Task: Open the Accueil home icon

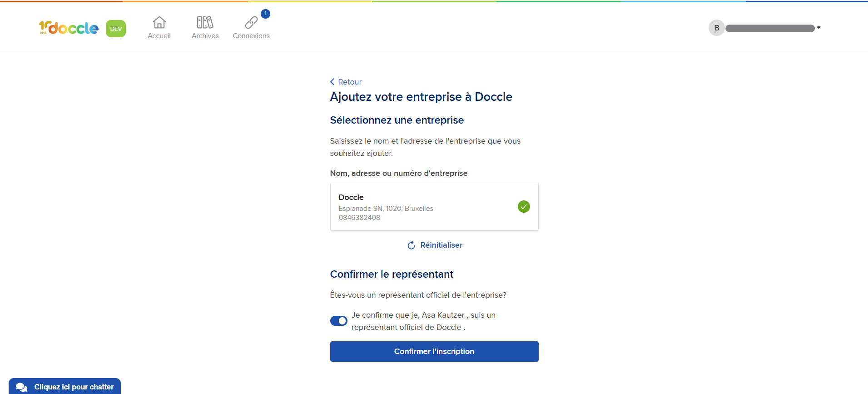Action: point(159,22)
